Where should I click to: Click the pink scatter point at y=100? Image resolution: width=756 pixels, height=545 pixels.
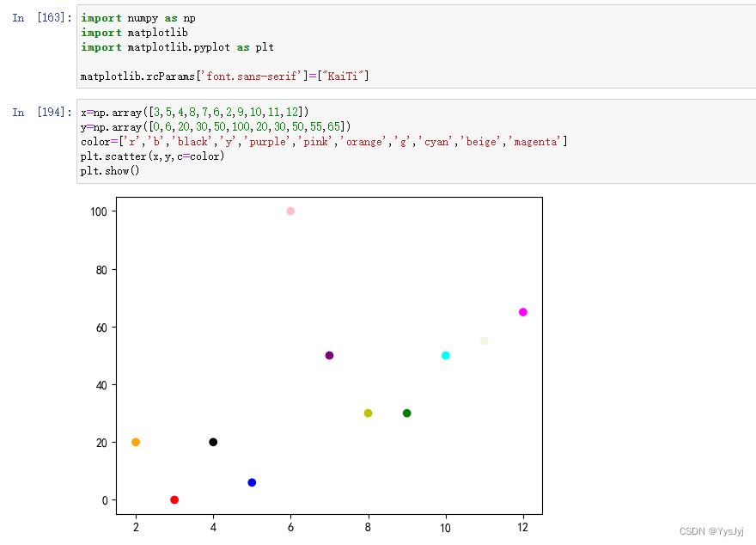(290, 211)
